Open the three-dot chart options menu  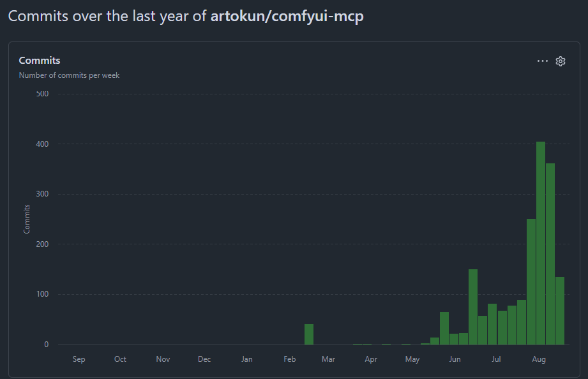click(x=542, y=61)
